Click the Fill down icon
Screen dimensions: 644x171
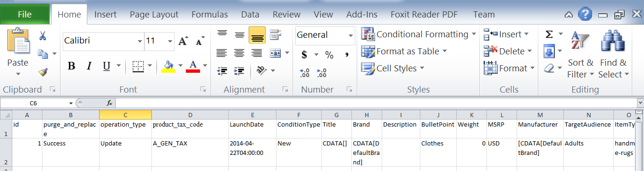pyautogui.click(x=549, y=51)
